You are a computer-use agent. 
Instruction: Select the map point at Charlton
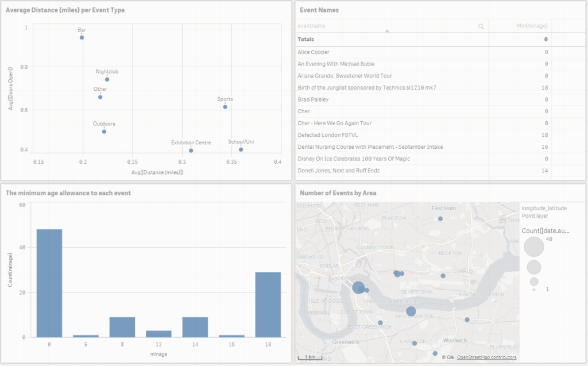415,344
